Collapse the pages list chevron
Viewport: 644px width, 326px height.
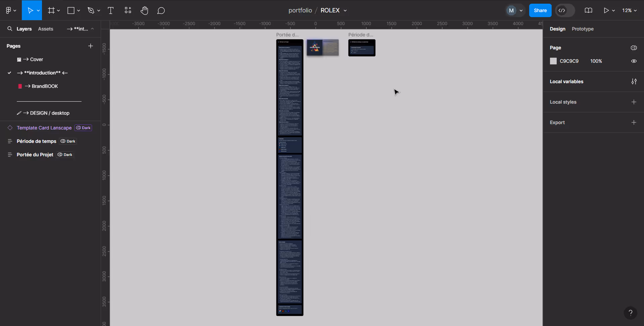pyautogui.click(x=92, y=29)
